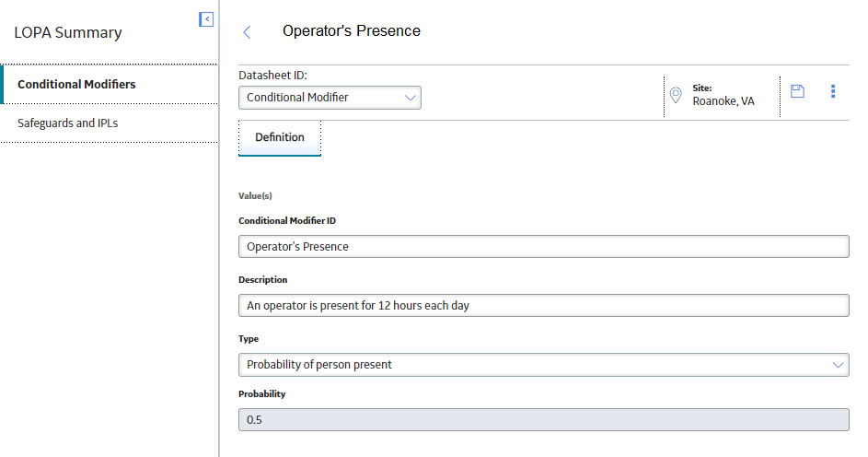Click the Roanoke, VA site text

coord(723,101)
